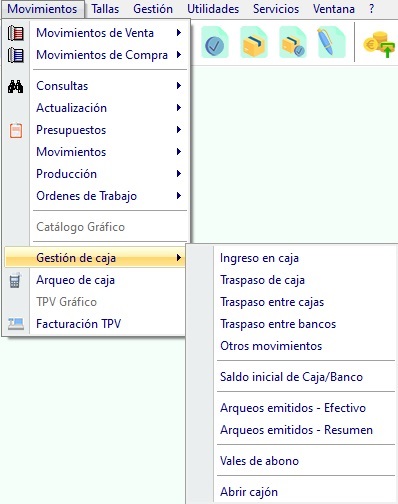Expand the Actualización submenu arrow
This screenshot has height=504, width=398.
pos(179,108)
